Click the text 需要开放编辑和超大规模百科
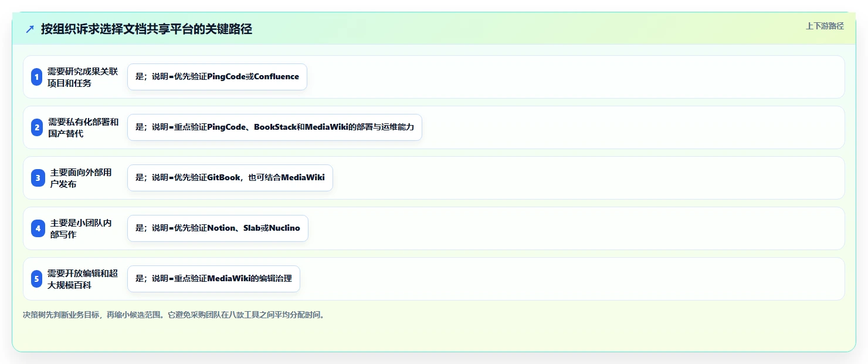868x364 pixels. tap(83, 279)
